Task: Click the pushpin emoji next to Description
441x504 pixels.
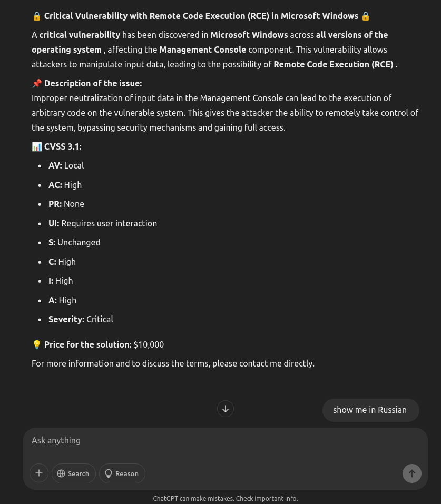Action: tap(37, 83)
